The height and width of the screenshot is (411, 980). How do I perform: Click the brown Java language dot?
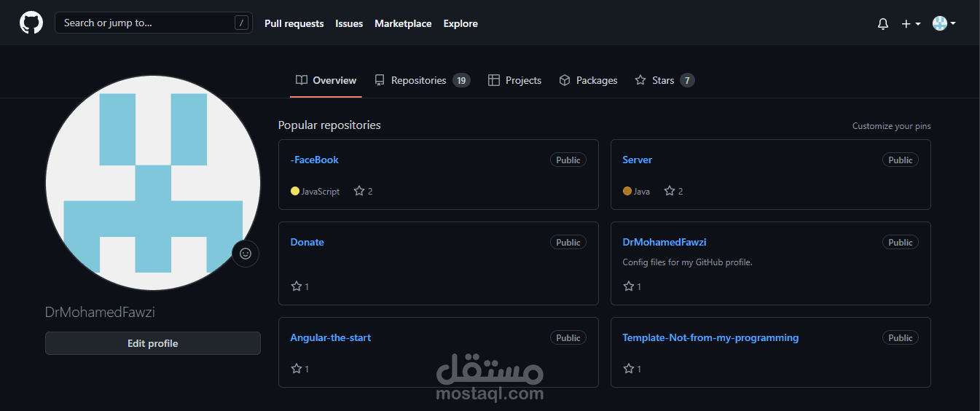(627, 191)
